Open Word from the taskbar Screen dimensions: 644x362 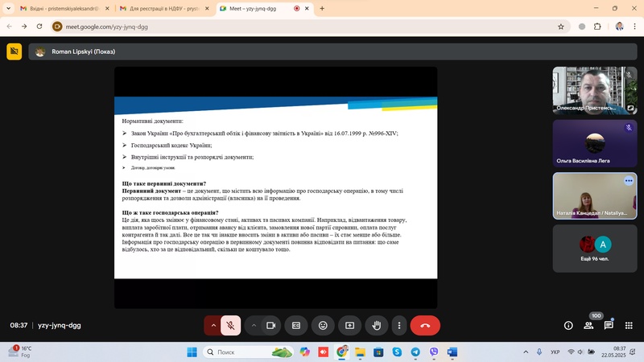tap(452, 352)
